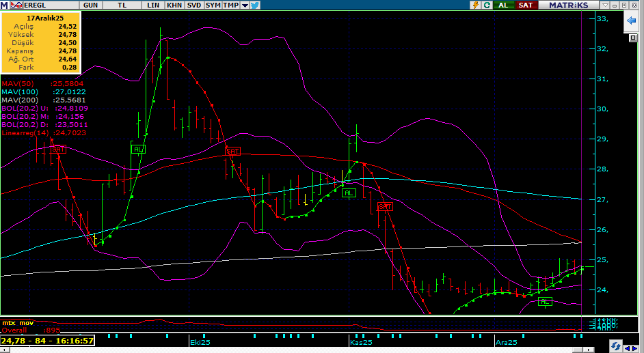The image size is (644, 353).
Task: Click the Twitter bird icon
Action: [255, 5]
